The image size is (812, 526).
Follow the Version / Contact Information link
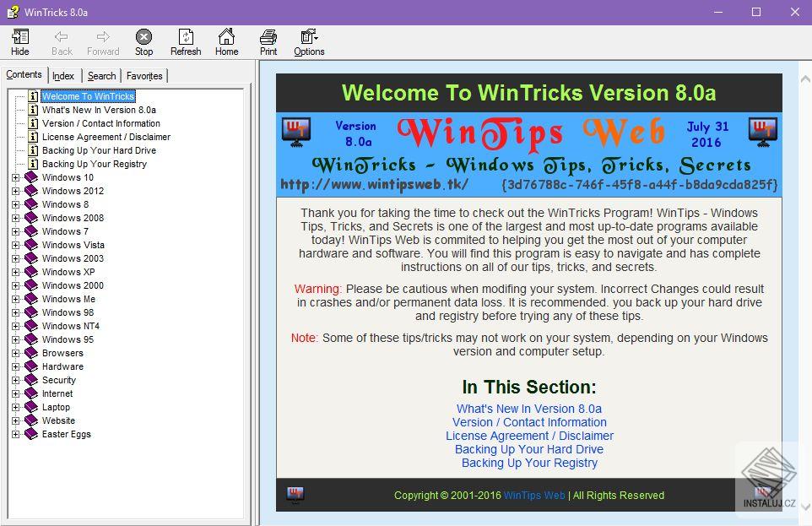[x=529, y=422]
